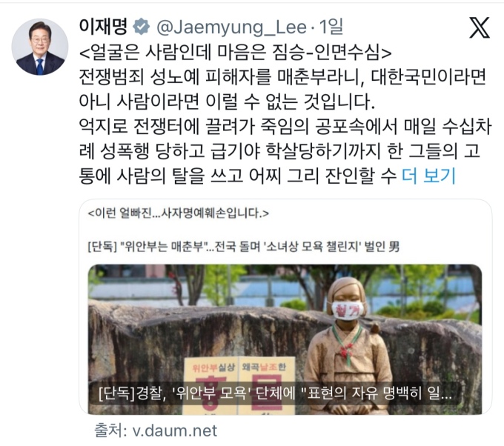504x446 pixels.
Task: Click the tweet line starting 억지로 전쟁터에 끌려가
Action: (x=285, y=126)
